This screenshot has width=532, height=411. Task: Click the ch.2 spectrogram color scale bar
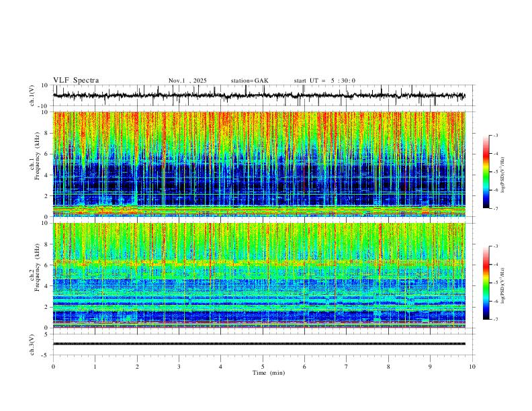486,283
